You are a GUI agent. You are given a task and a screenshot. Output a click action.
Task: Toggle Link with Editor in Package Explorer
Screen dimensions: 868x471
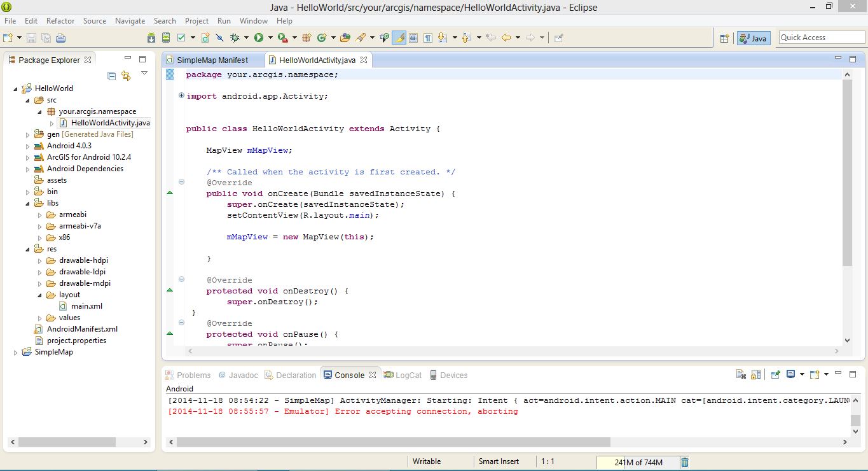click(126, 76)
